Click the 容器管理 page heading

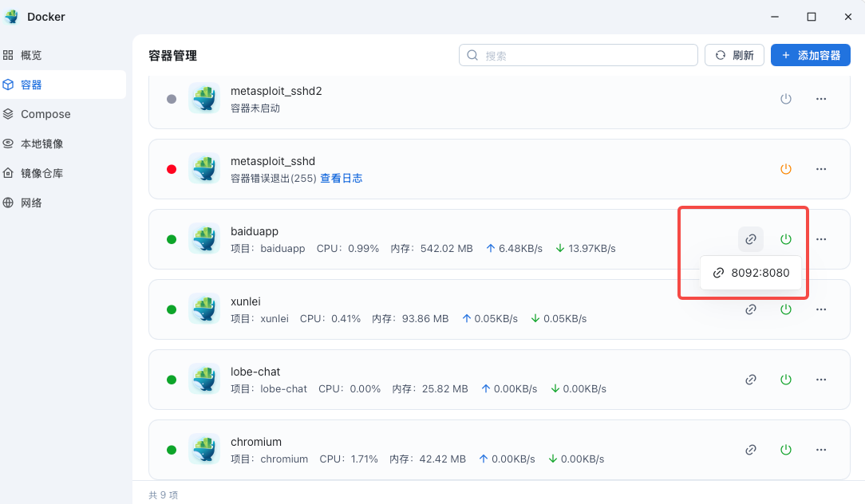pos(172,56)
